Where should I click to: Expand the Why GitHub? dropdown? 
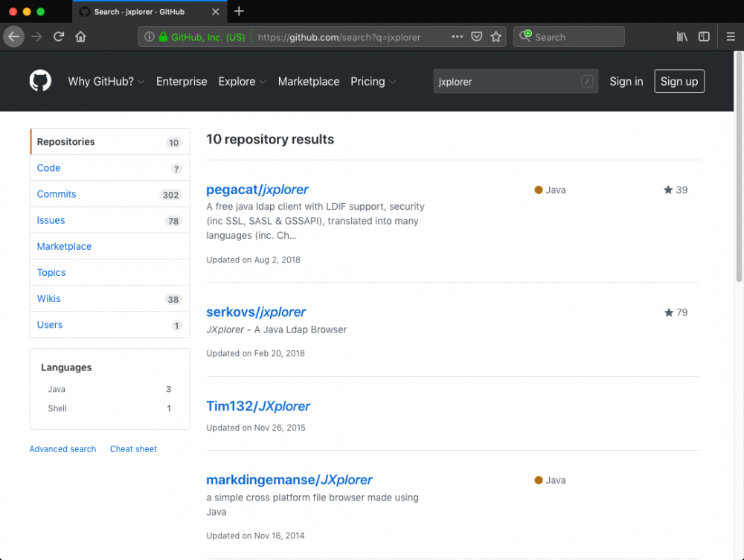106,82
